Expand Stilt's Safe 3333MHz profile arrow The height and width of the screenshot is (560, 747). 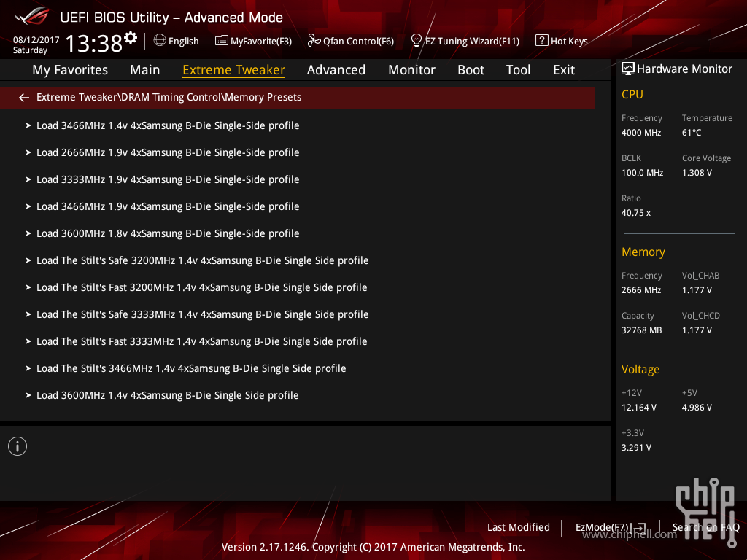point(28,315)
